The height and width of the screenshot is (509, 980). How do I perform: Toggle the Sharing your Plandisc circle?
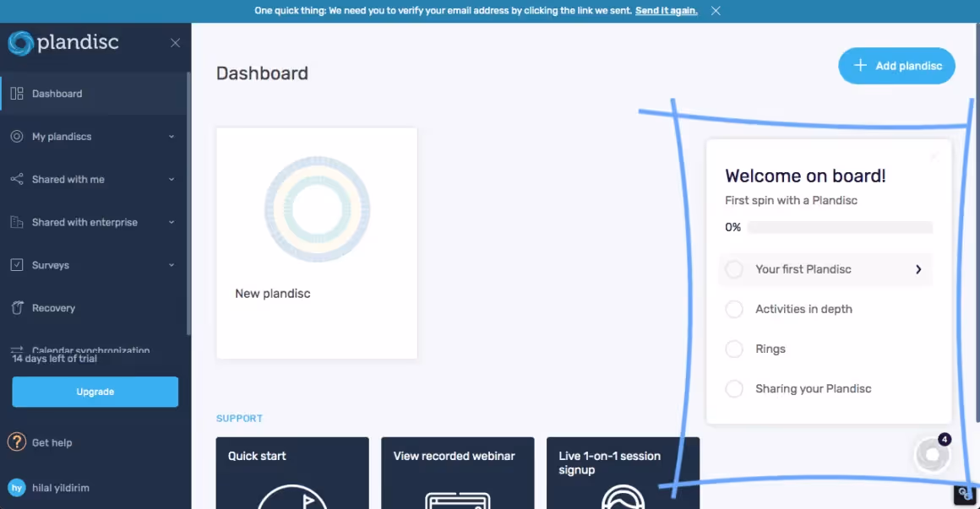pyautogui.click(x=734, y=388)
